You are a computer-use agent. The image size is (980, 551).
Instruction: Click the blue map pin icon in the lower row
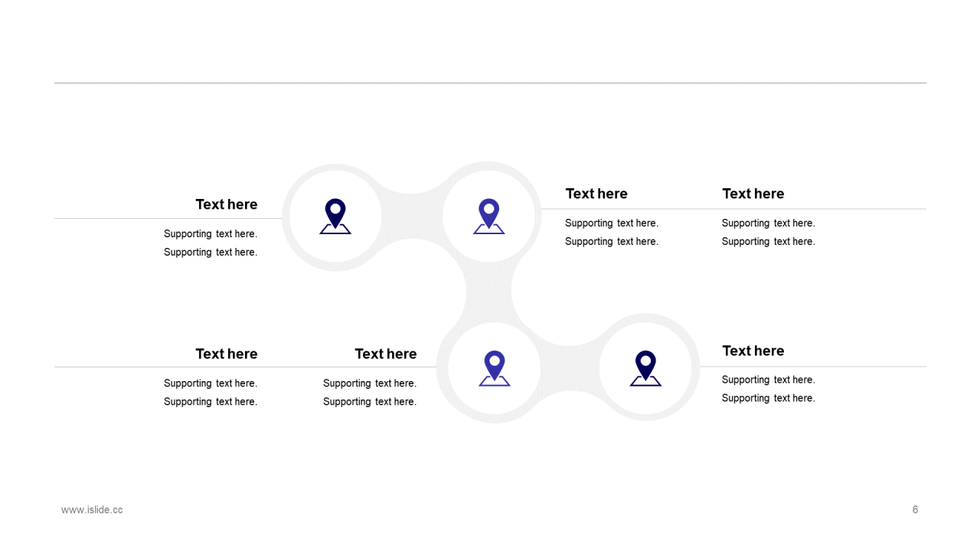click(495, 369)
